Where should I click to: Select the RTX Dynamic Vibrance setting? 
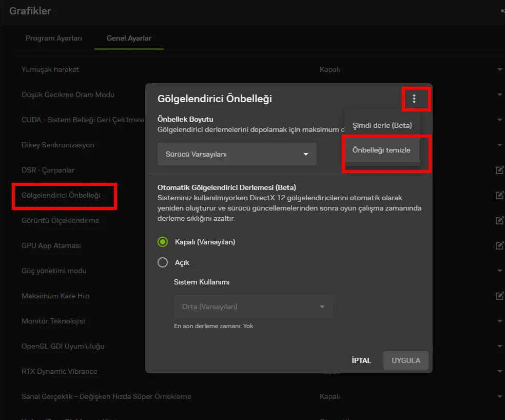click(59, 371)
